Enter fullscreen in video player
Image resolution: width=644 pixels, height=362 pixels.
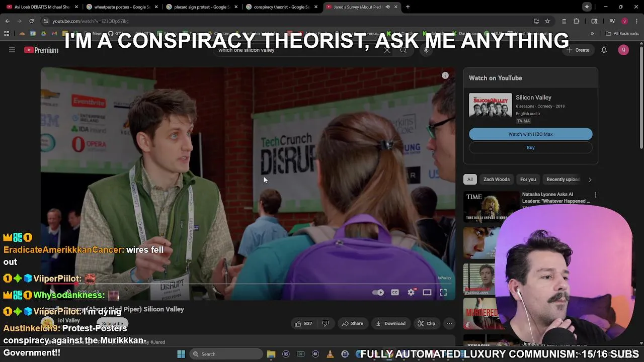click(x=443, y=292)
